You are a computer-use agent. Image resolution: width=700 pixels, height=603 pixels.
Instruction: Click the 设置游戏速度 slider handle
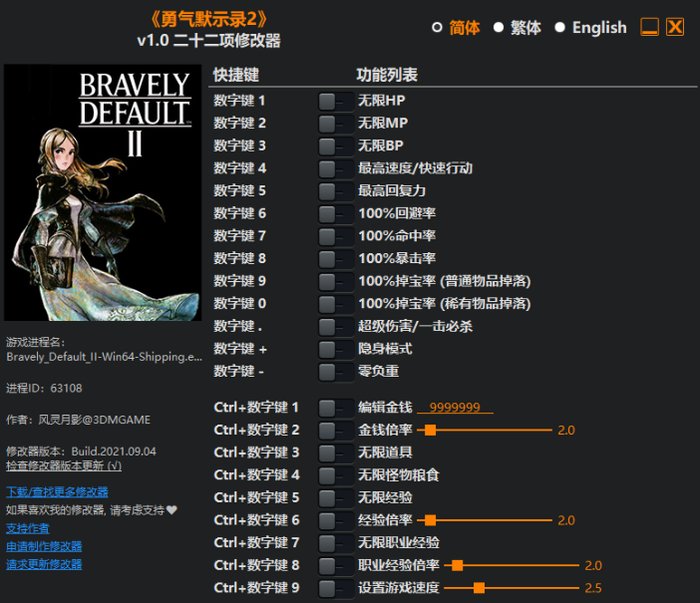pos(479,588)
